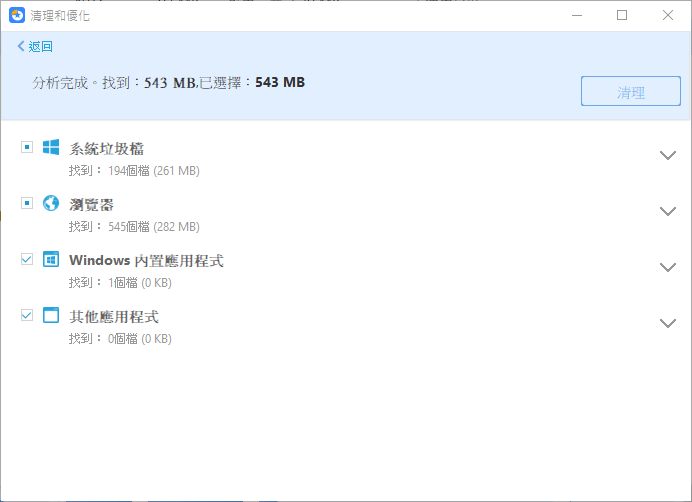
Task: Select the 瀏覽器 category title
Action: coord(91,204)
